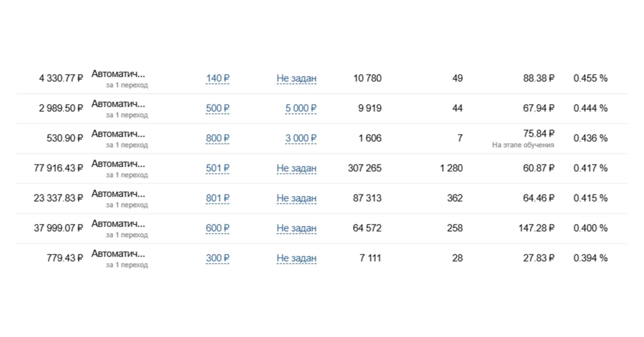Click the 800 ₽ bid link
The image size is (644, 337).
point(218,138)
